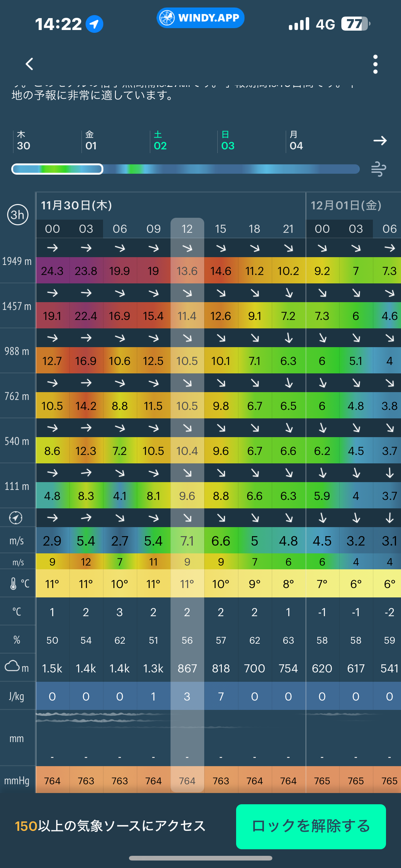Screen dimensions: 401x868
Task: Tap the white timeline slider handle
Action: point(57,169)
